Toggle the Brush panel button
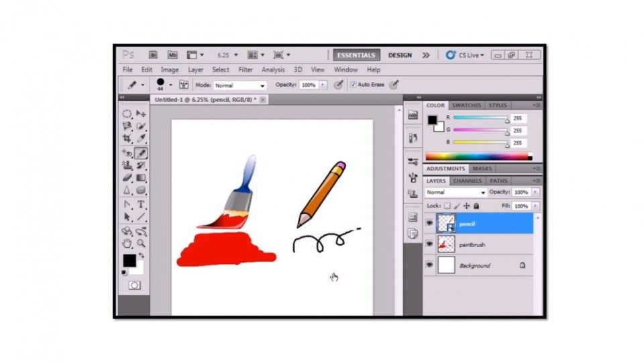644x362 pixels. [184, 85]
